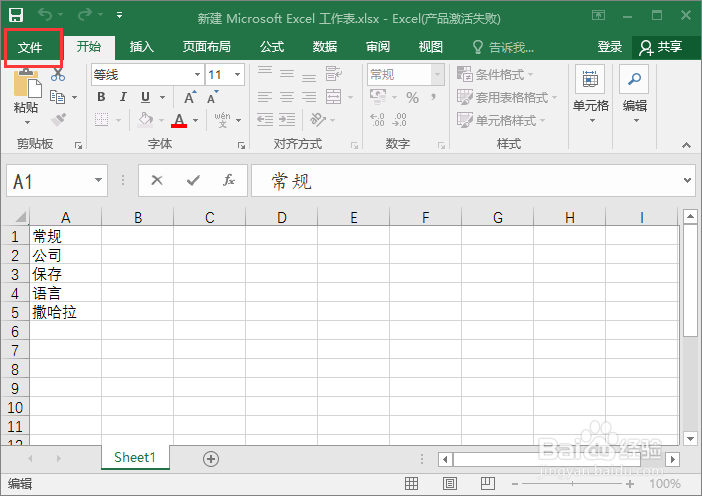Viewport: 702px width, 496px height.
Task: Click the Borders icon
Action: click(x=102, y=120)
